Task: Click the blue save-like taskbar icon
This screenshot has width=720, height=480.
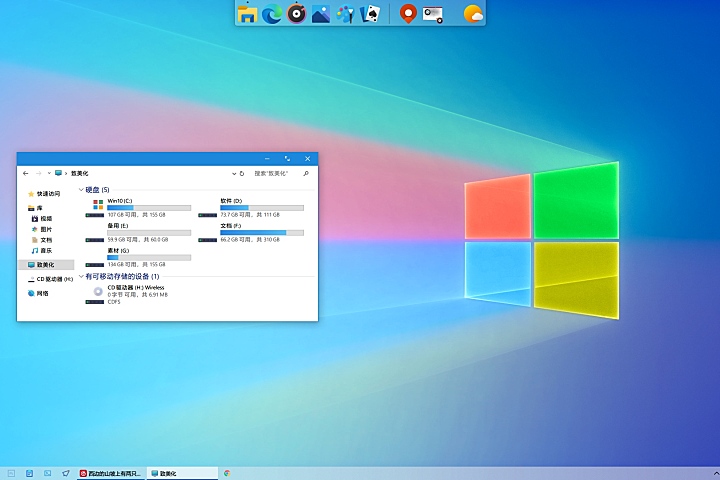Action: click(x=29, y=473)
